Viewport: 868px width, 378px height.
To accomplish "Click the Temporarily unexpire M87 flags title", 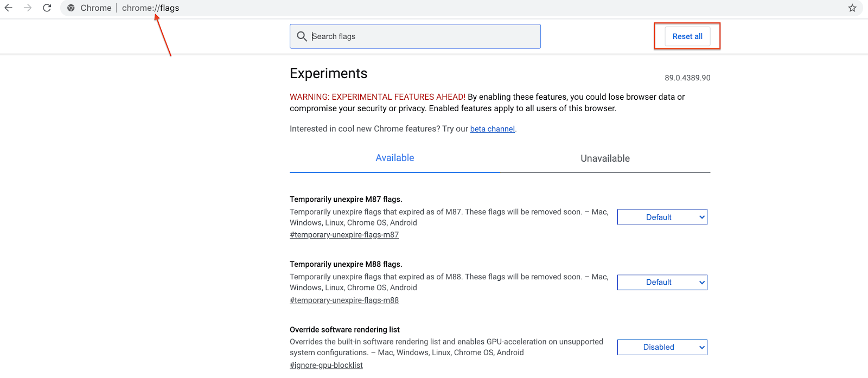I will coord(346,200).
